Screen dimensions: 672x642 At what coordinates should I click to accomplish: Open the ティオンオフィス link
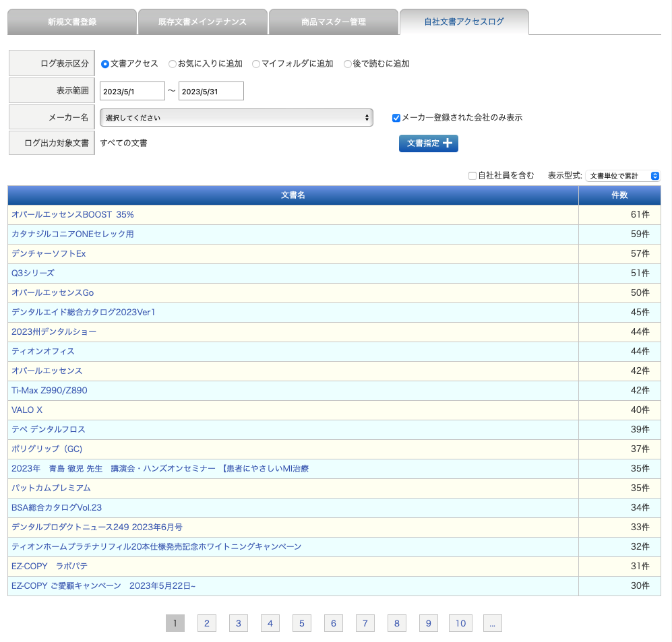tap(43, 352)
